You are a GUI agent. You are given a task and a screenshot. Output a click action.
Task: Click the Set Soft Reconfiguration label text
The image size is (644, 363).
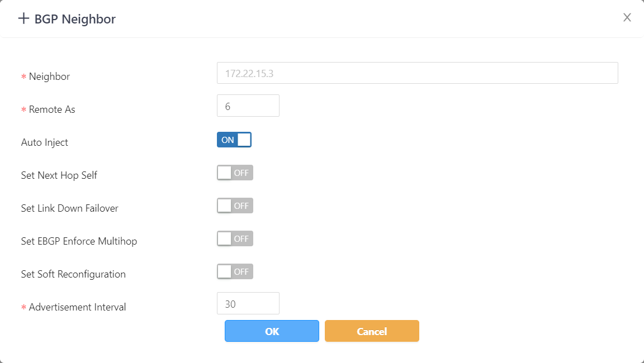(x=73, y=274)
